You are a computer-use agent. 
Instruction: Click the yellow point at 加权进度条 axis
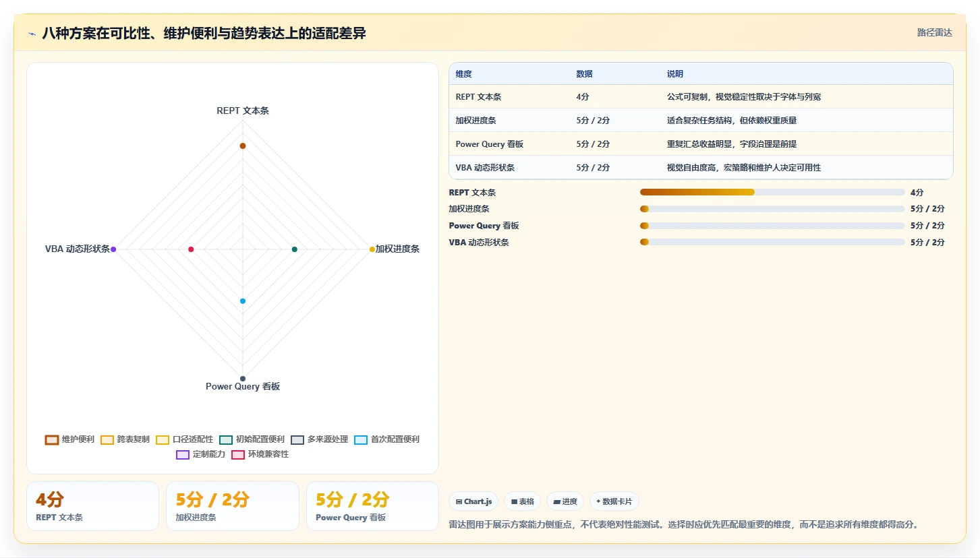pos(372,249)
